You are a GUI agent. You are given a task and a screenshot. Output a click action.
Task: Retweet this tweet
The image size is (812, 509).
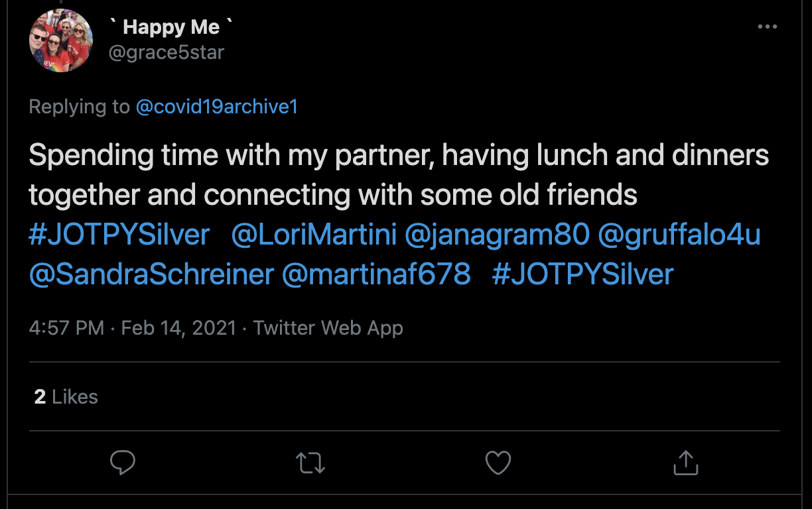(x=310, y=463)
